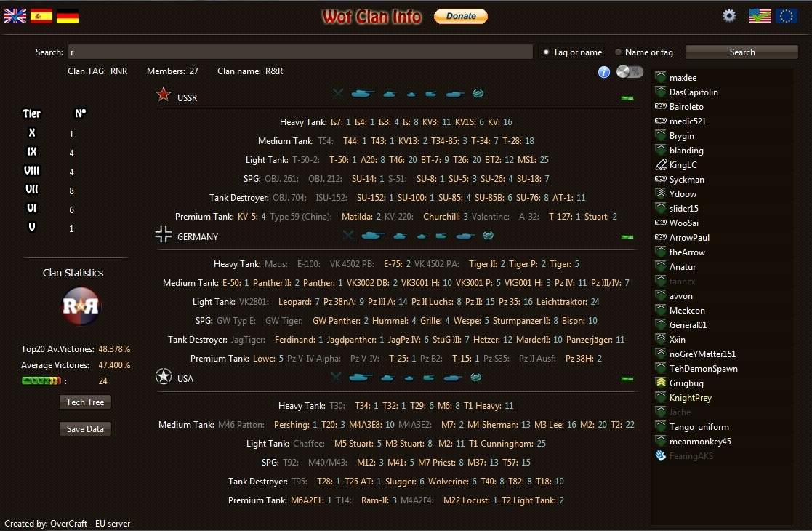
Task: Switch language to Spanish flag
Action: [41, 16]
